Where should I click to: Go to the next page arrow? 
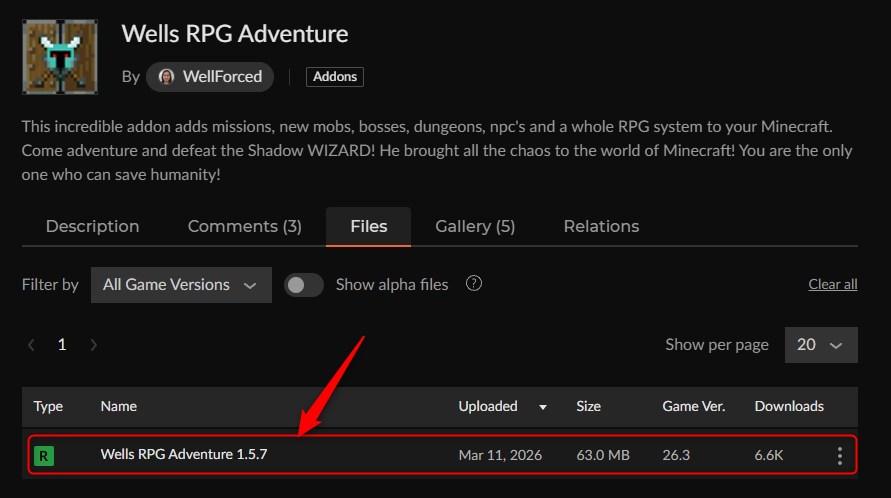tap(94, 345)
